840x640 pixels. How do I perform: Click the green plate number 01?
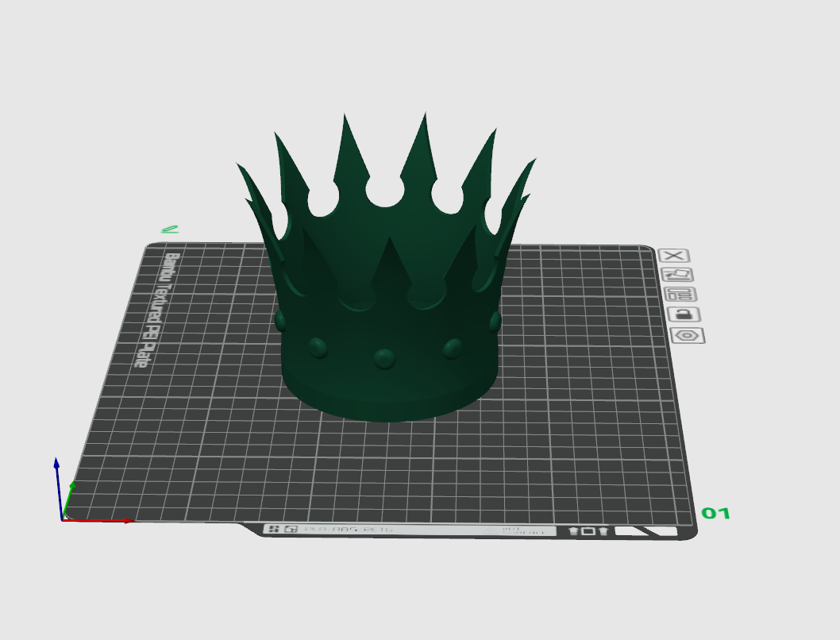coord(715,514)
